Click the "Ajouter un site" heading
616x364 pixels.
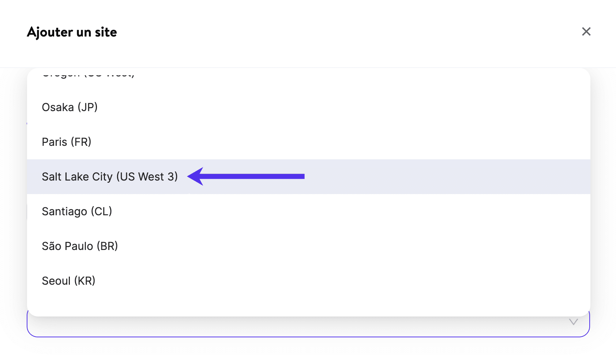[x=72, y=32]
